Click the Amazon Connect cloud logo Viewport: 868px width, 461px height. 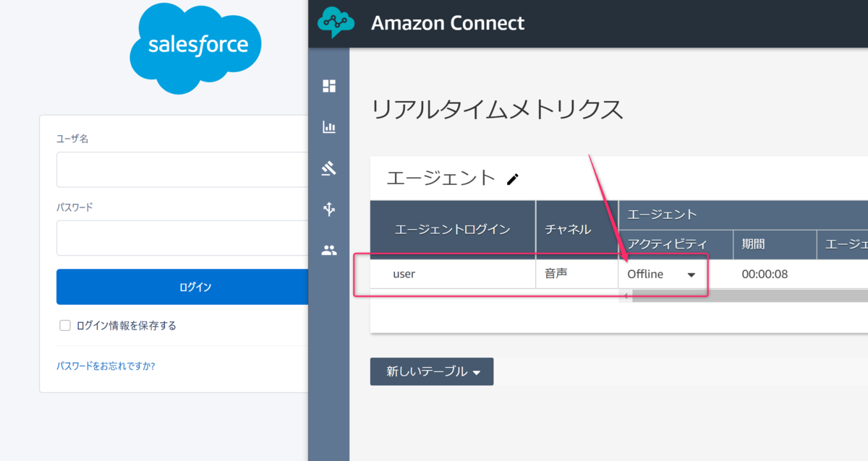[336, 22]
